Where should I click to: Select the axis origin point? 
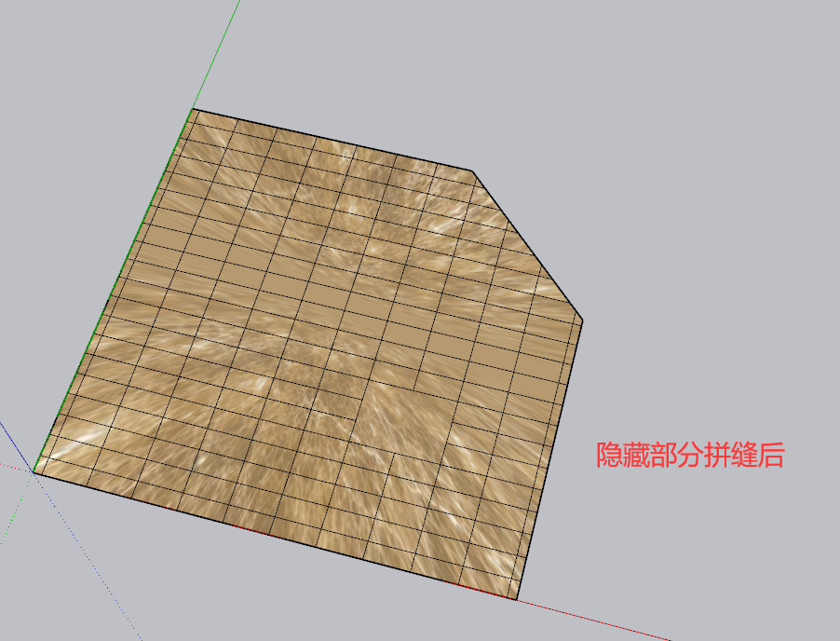[34, 472]
